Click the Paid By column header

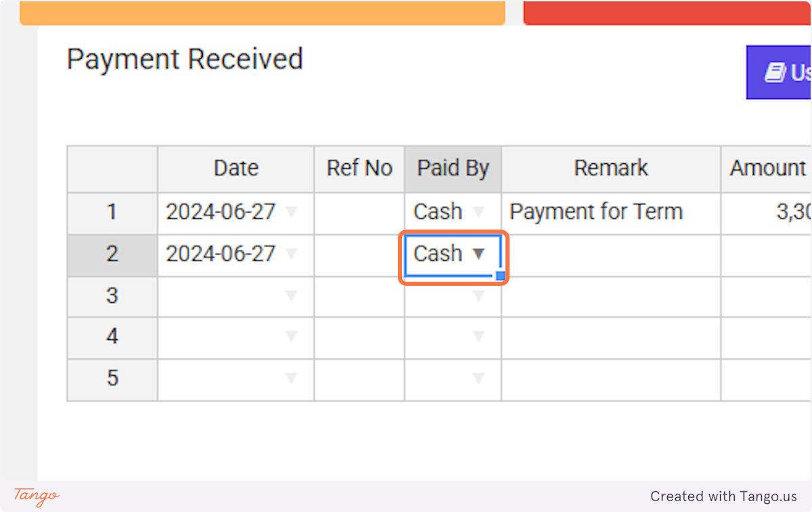click(x=453, y=169)
